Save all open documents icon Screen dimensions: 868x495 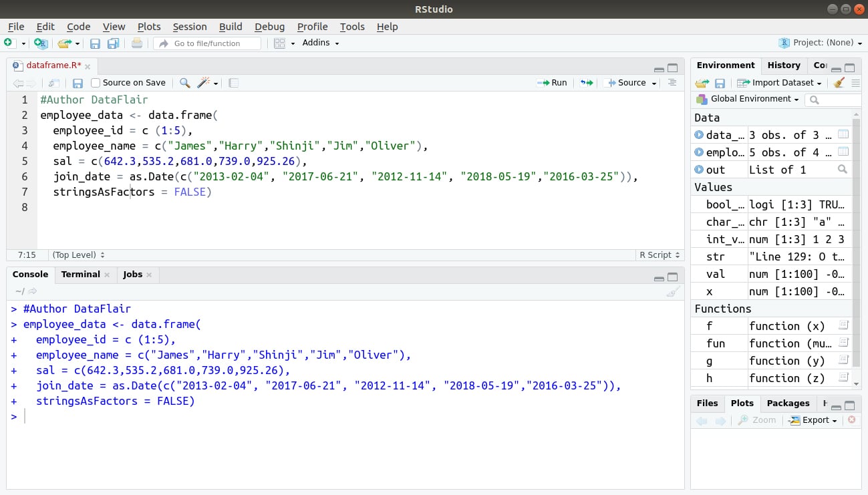point(113,43)
